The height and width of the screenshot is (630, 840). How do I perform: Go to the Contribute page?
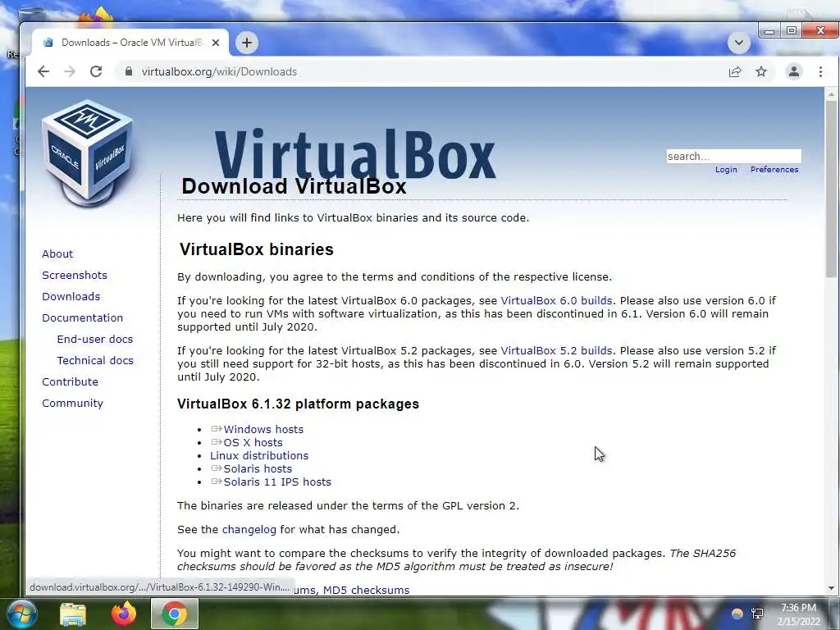[x=71, y=382]
